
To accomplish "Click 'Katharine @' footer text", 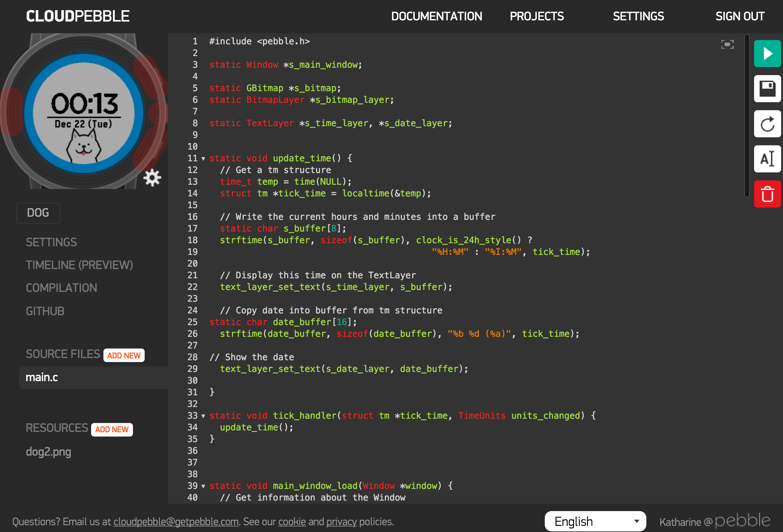I will 686,522.
